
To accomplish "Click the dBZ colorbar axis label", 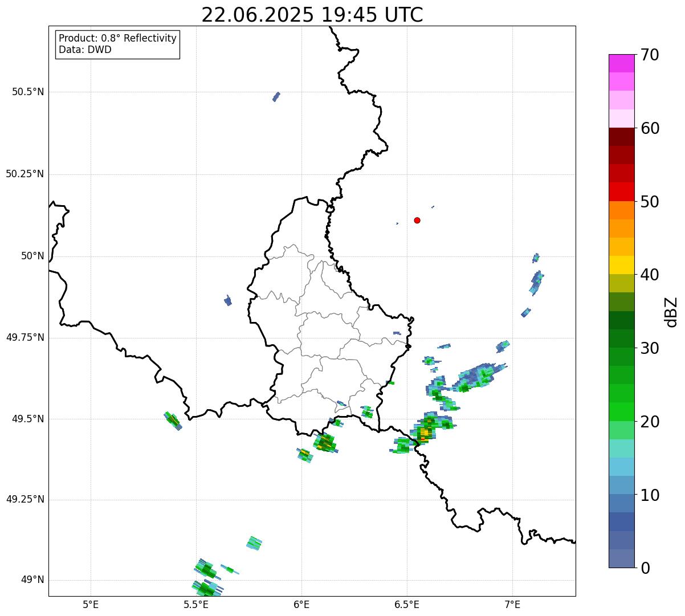I will pyautogui.click(x=671, y=312).
